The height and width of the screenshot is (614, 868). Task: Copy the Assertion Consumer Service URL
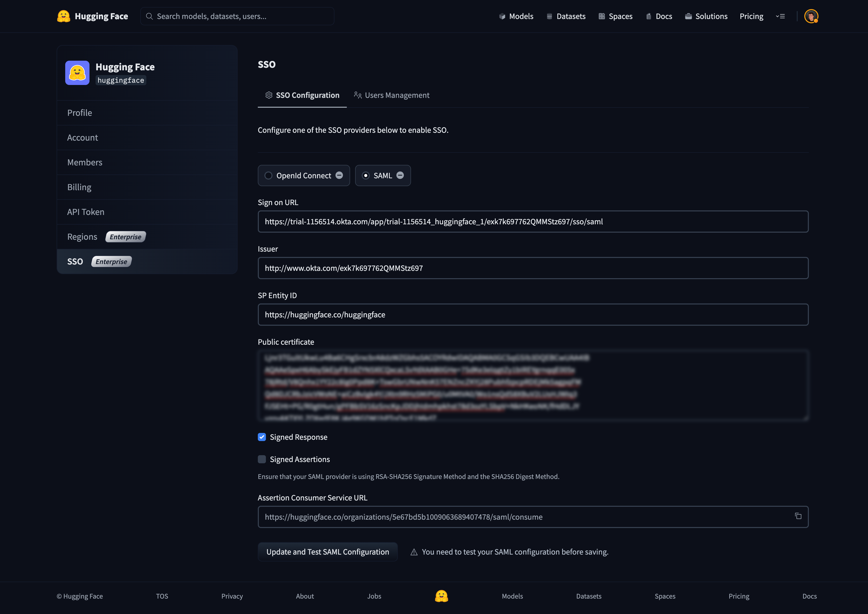point(798,516)
